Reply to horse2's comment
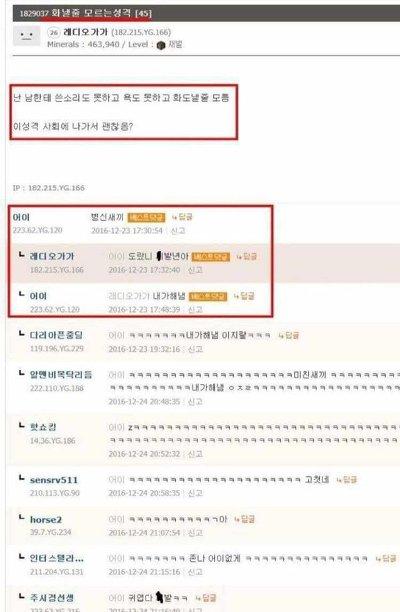This screenshot has width=400, height=612. (244, 519)
